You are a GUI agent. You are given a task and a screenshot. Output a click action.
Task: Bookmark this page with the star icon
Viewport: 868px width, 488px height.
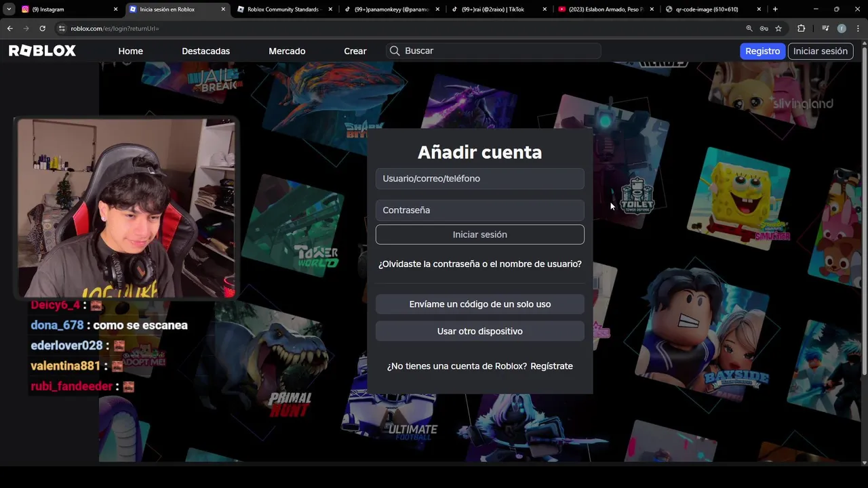(778, 28)
